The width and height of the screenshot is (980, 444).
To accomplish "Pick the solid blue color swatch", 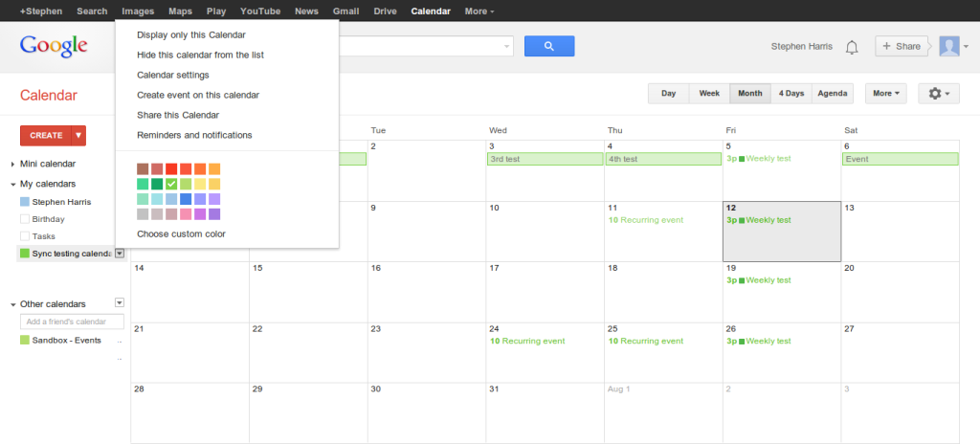I will tap(186, 199).
